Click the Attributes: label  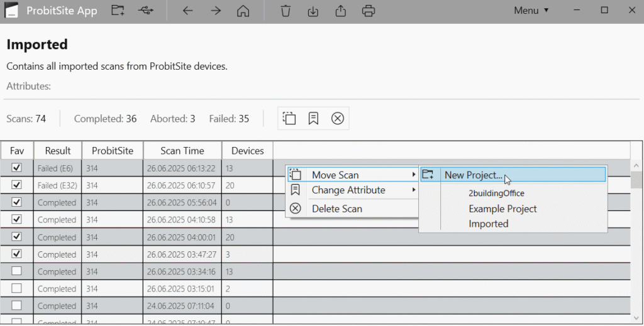tap(29, 86)
